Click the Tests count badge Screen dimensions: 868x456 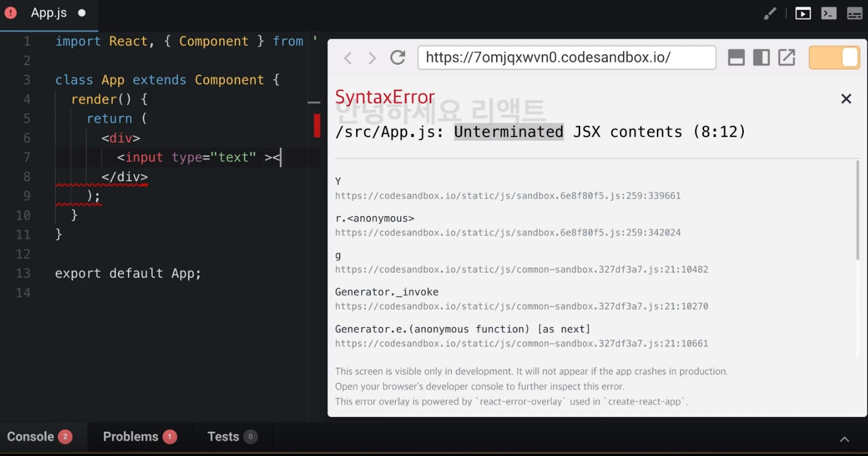pyautogui.click(x=250, y=437)
